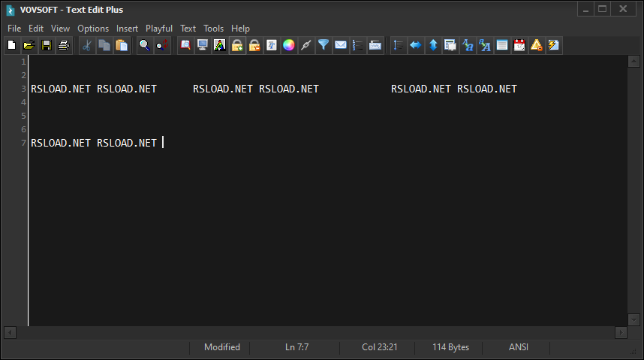This screenshot has height=360, width=644.
Task: Click the blue funnel filter icon
Action: [x=324, y=45]
